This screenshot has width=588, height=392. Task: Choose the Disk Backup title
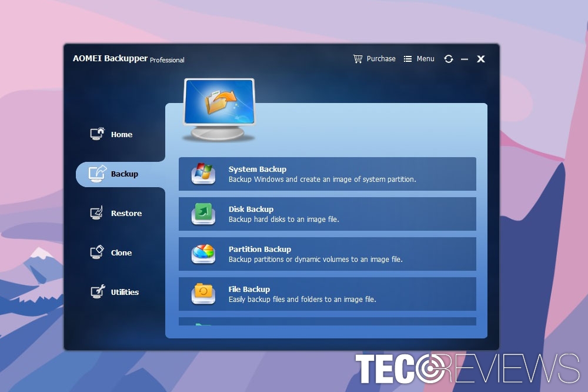pos(251,209)
